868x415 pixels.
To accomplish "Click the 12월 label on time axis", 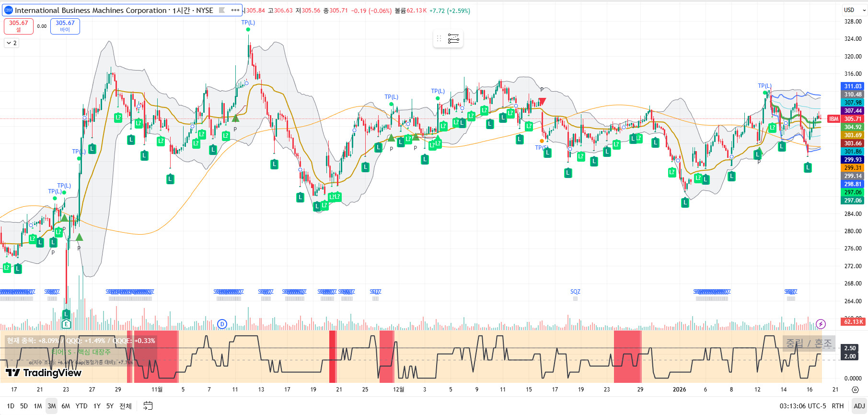I will [398, 390].
